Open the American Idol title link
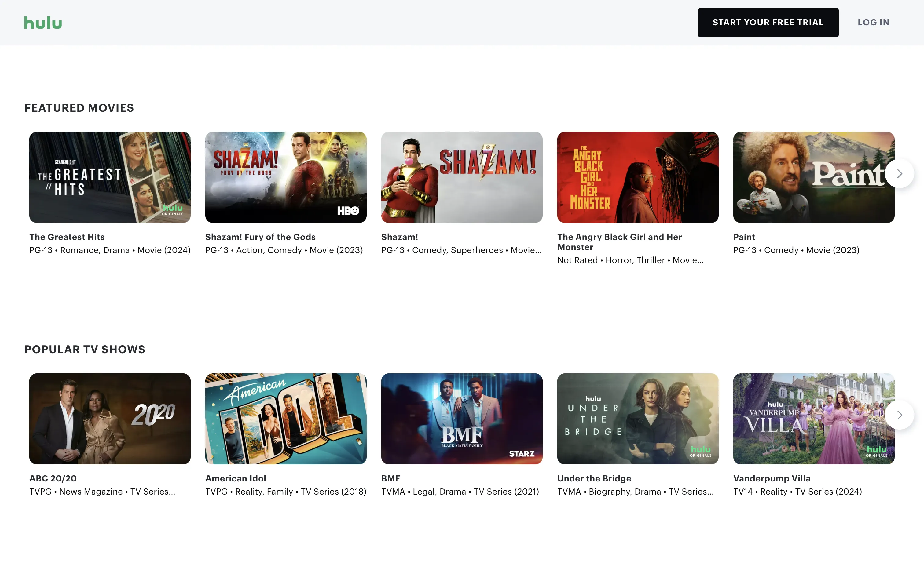Viewport: 924px width, 577px height. (x=236, y=479)
